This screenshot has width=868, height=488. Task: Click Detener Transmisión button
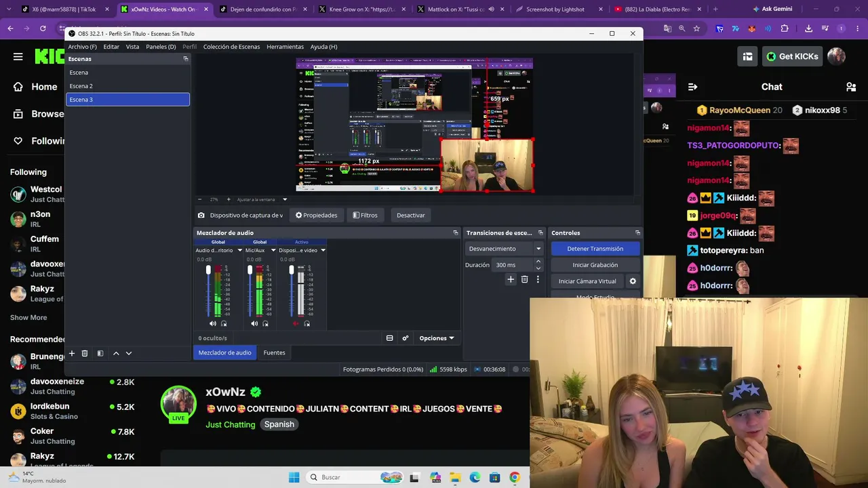[595, 249]
